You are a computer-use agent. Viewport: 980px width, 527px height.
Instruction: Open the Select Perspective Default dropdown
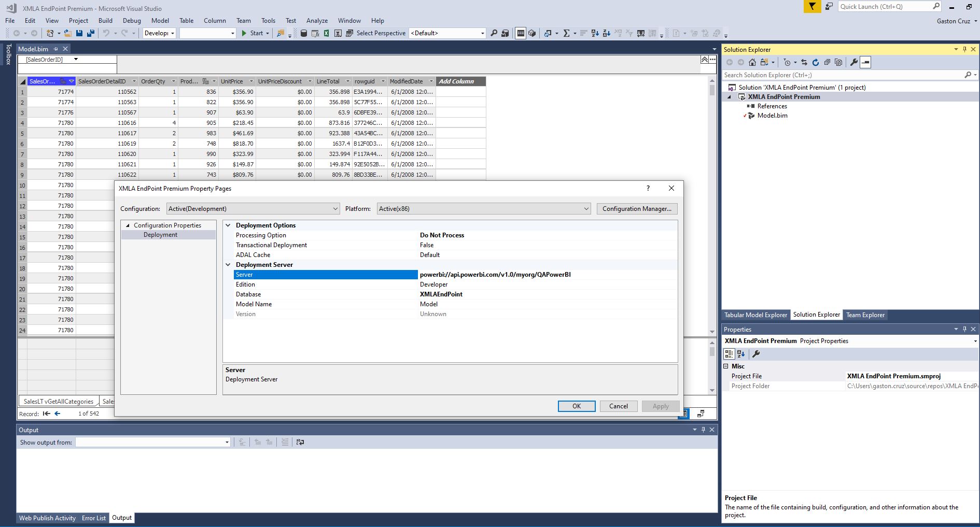pyautogui.click(x=482, y=33)
